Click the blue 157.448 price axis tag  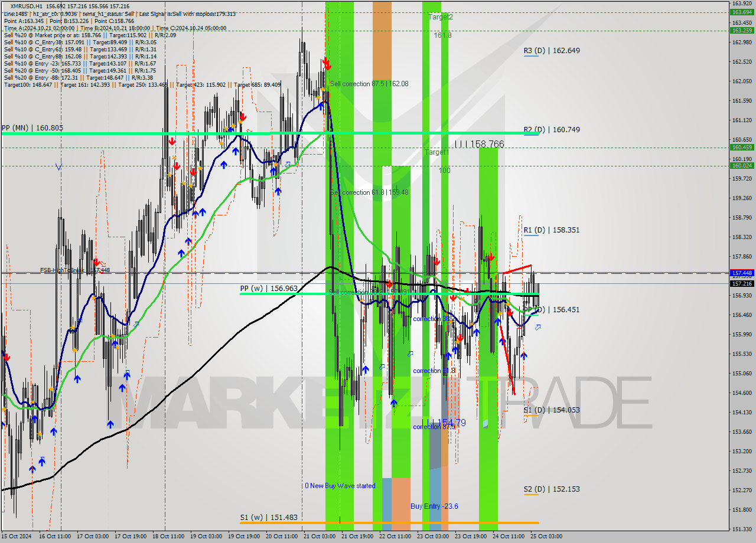pyautogui.click(x=742, y=273)
